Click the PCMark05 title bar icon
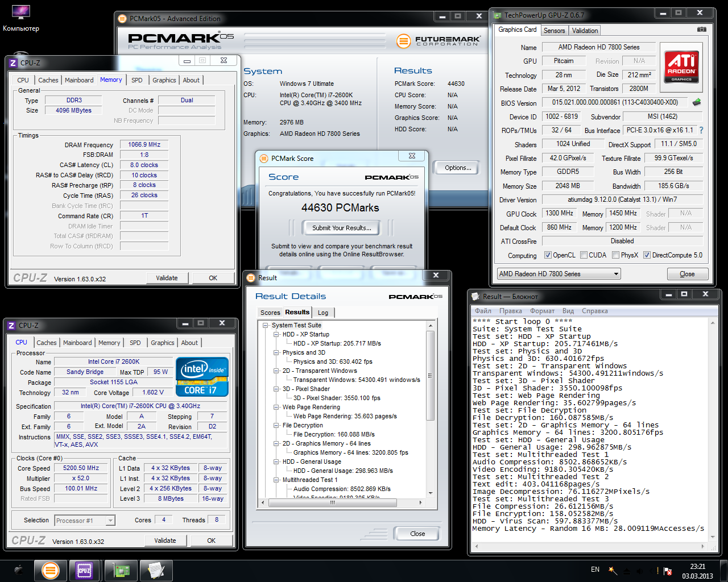 pos(122,19)
